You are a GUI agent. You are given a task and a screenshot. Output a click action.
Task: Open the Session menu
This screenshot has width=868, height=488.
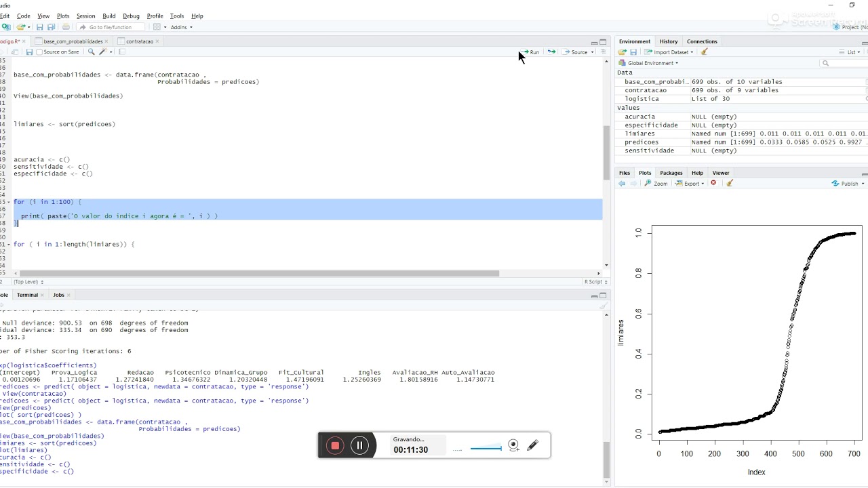[85, 16]
